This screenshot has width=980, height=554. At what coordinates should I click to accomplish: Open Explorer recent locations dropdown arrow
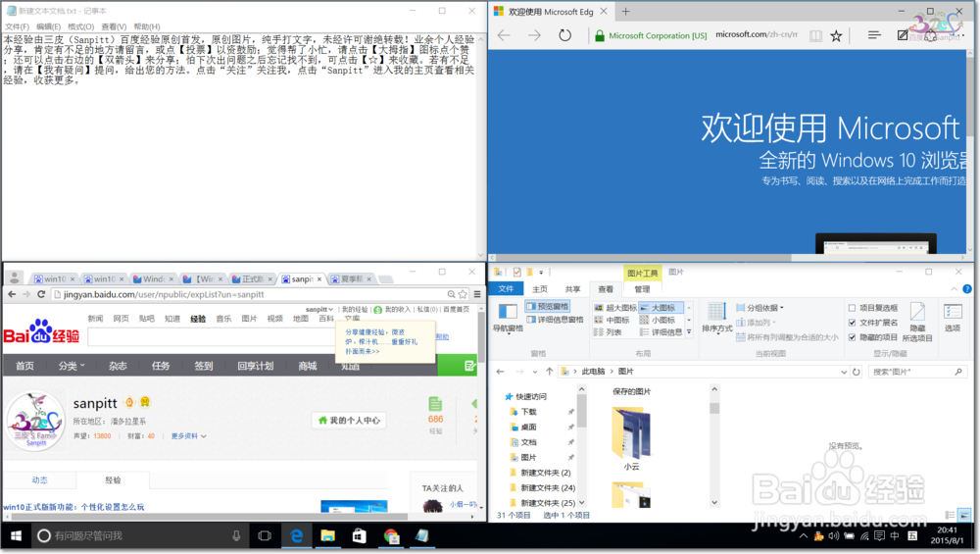click(535, 372)
